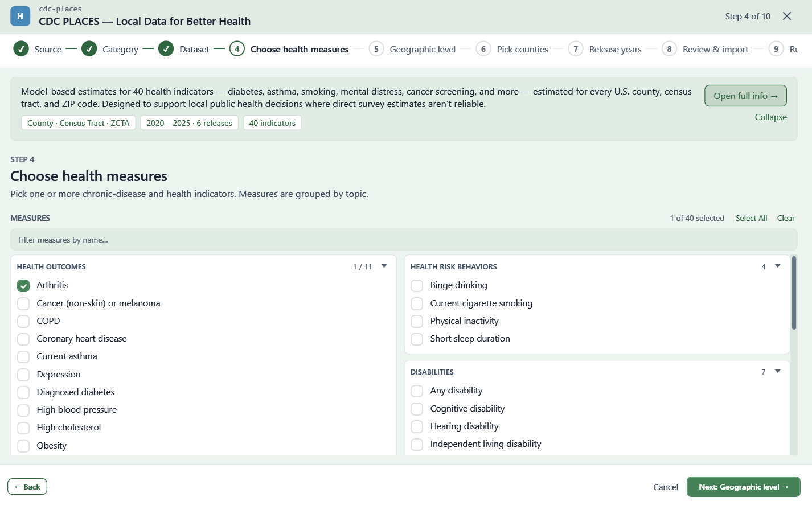Collapse the dataset info banner

coord(770,117)
